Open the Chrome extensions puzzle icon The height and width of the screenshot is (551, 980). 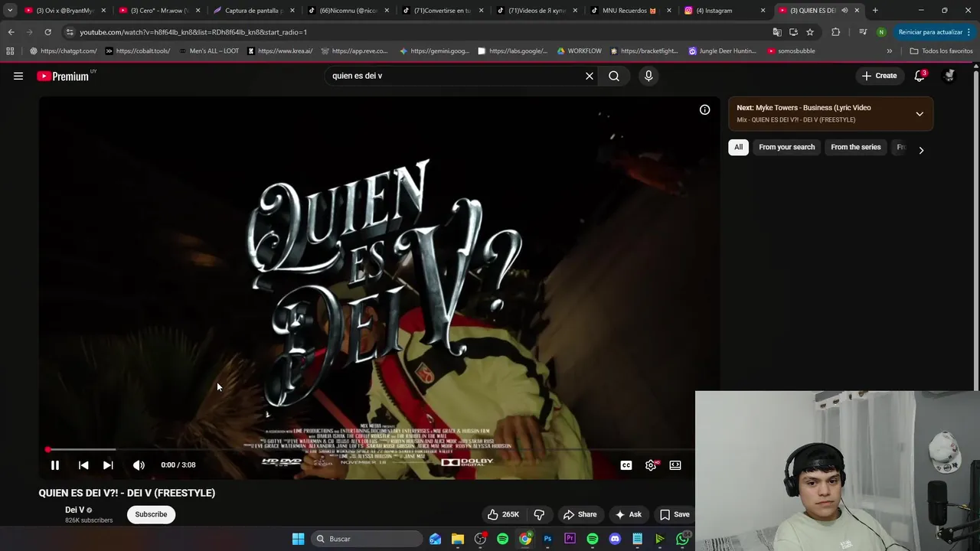tap(835, 32)
